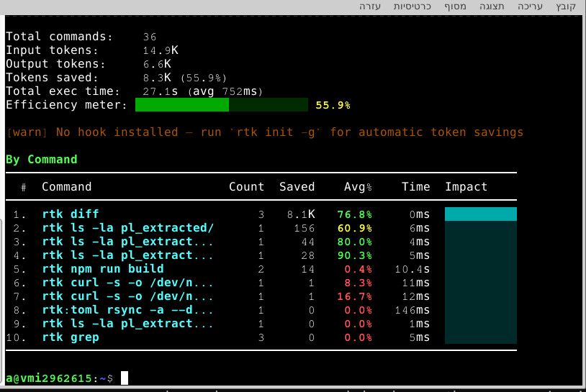Click the 14.9K input tokens value
The height and width of the screenshot is (392, 586).
click(161, 50)
